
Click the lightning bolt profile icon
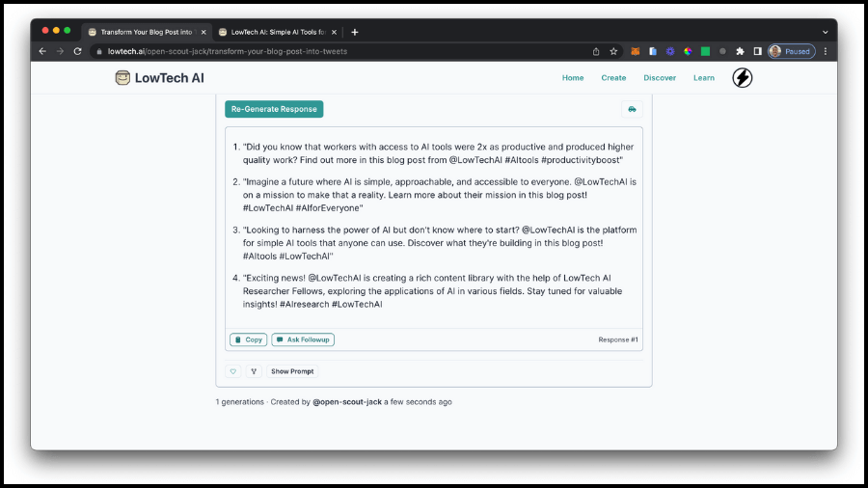pyautogui.click(x=742, y=78)
